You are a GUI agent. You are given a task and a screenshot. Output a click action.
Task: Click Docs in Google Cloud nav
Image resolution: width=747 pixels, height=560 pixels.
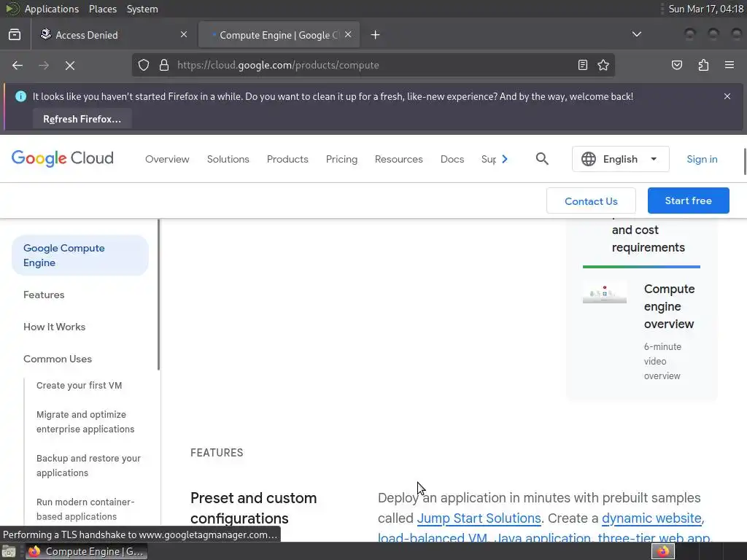click(452, 159)
